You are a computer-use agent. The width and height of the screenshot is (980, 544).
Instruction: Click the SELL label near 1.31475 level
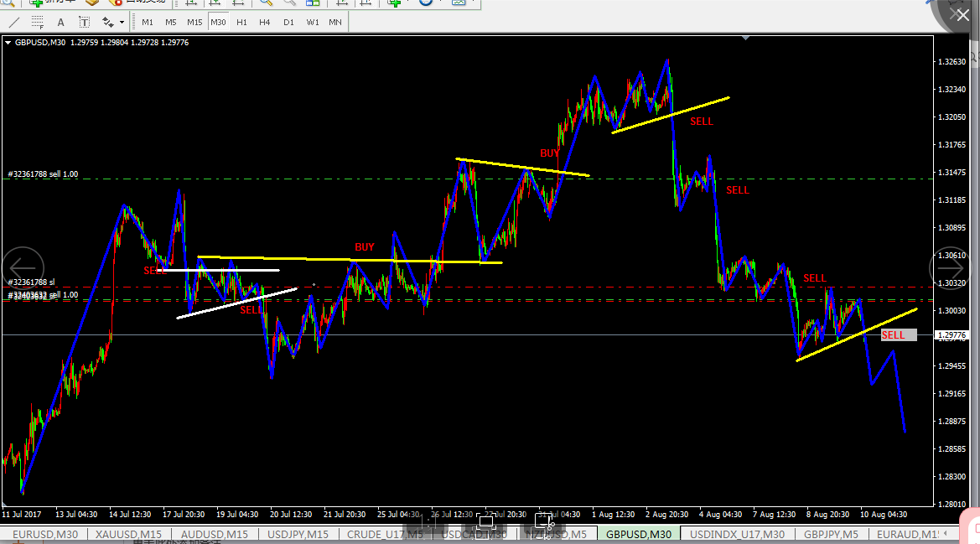[x=738, y=190]
